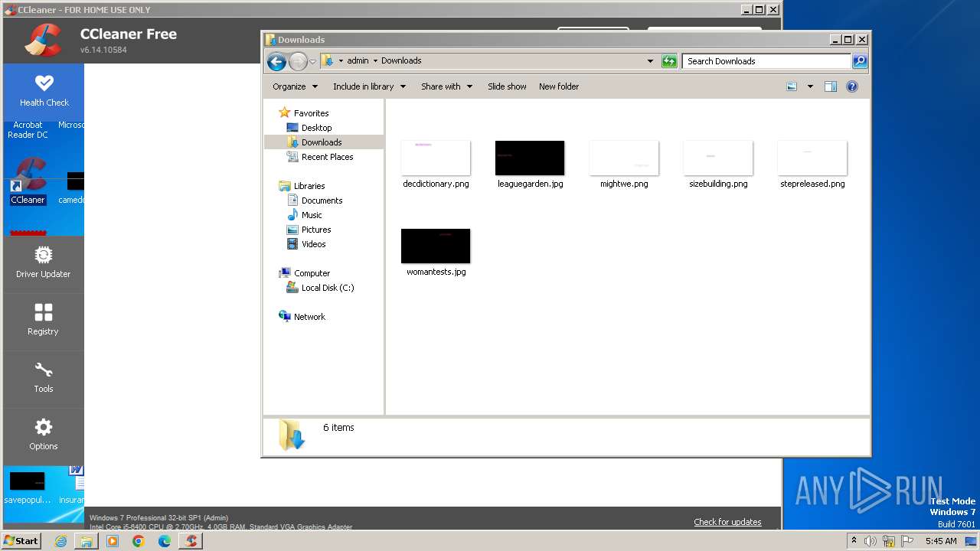The height and width of the screenshot is (551, 980).
Task: Click the clock showing 5:45 AM
Action: pyautogui.click(x=941, y=541)
